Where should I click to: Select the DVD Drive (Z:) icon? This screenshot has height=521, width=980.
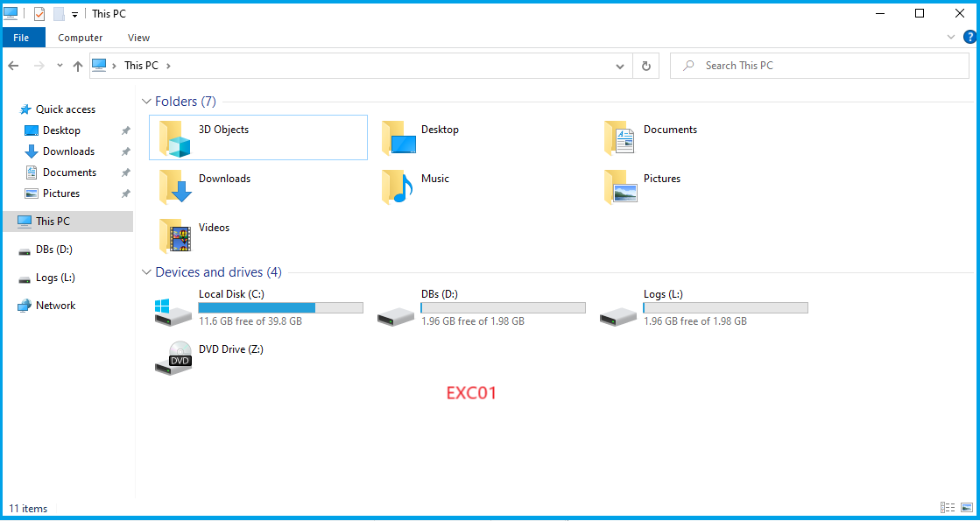click(173, 358)
